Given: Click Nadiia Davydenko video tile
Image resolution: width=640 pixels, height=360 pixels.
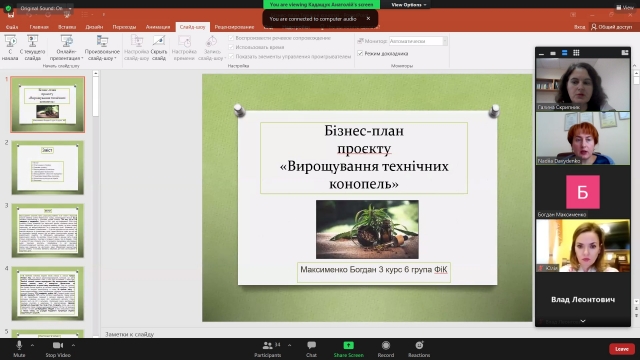Looking at the screenshot, I should 583,138.
